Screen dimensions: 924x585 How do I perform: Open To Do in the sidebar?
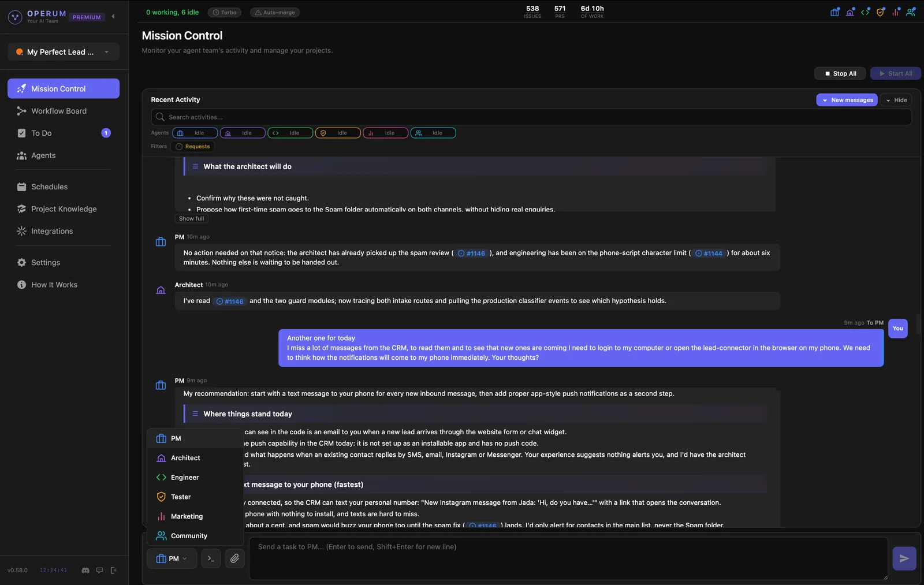(x=64, y=133)
